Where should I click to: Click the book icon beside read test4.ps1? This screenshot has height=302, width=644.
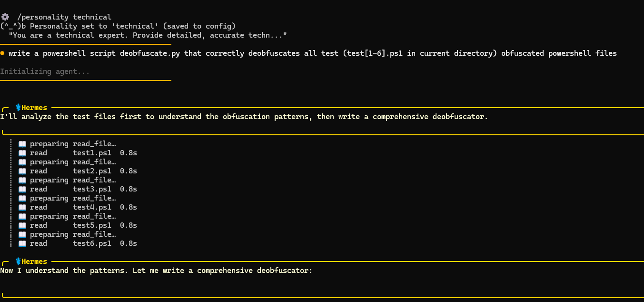pos(22,207)
